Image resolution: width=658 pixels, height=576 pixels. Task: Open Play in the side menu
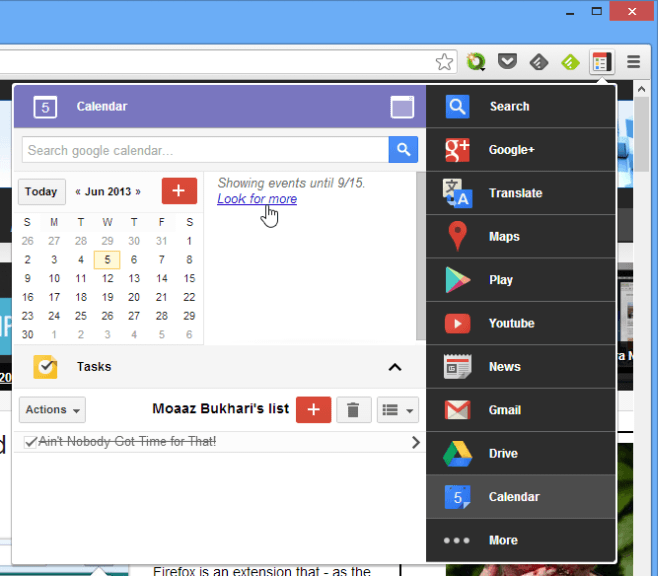521,280
